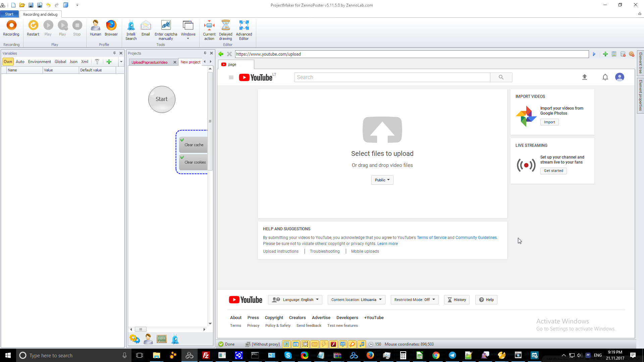Viewport: 644px width, 362px height.
Task: Open the Browser profile icon
Action: (111, 28)
